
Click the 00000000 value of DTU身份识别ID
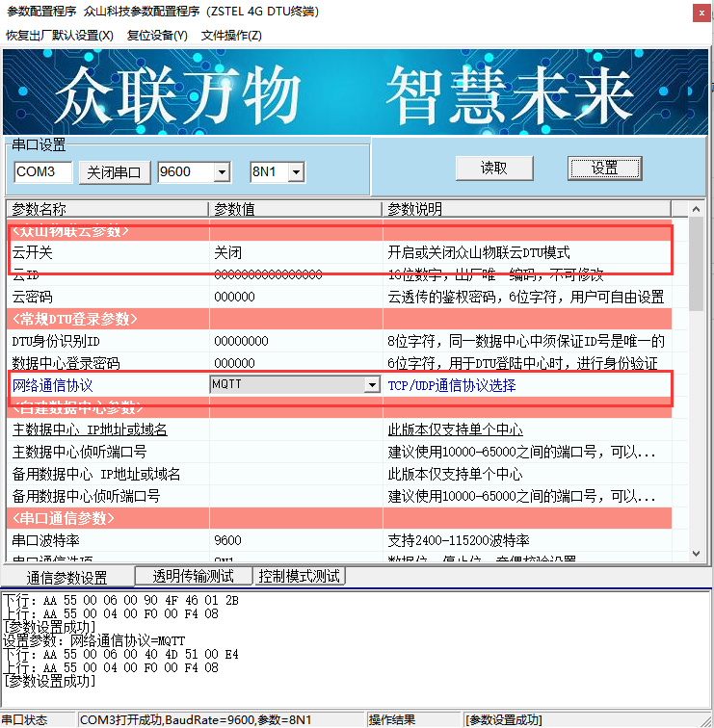tap(241, 341)
